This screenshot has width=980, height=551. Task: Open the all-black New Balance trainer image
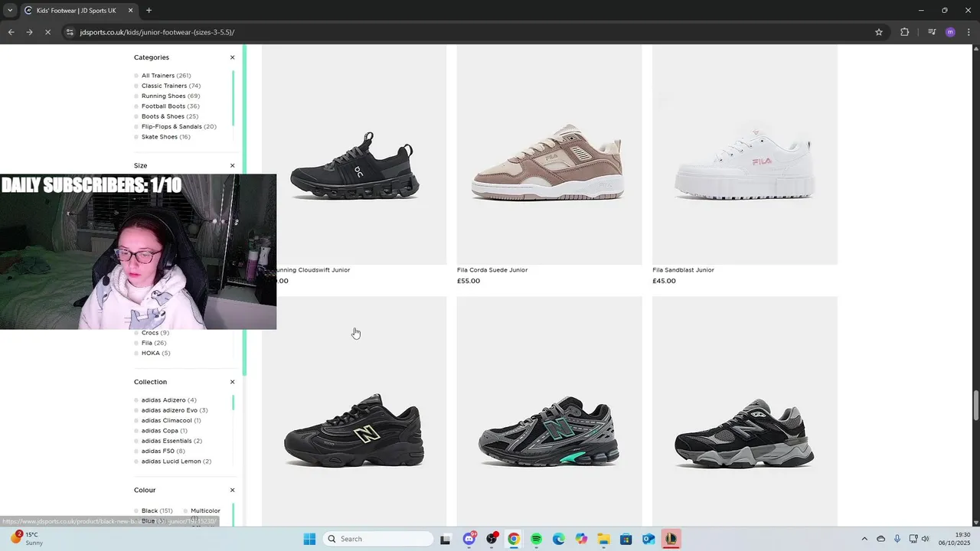[354, 412]
